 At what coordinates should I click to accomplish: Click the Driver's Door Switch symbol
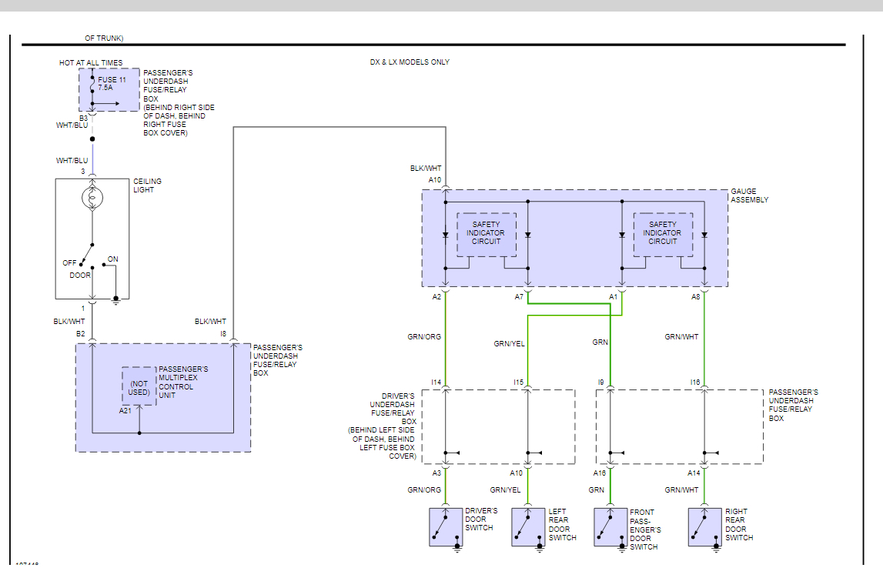coord(445,527)
